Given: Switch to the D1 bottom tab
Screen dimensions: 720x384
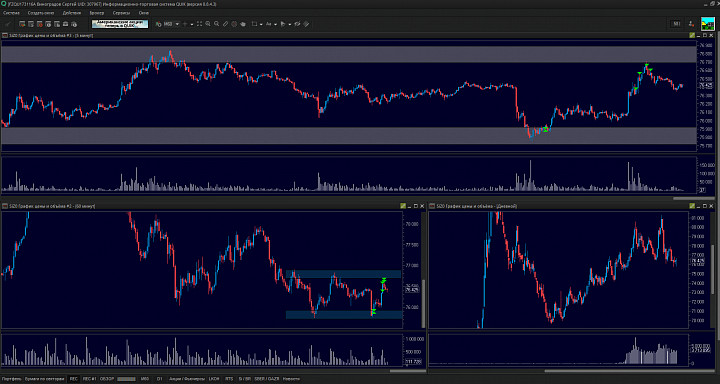Looking at the screenshot, I should click(160, 379).
